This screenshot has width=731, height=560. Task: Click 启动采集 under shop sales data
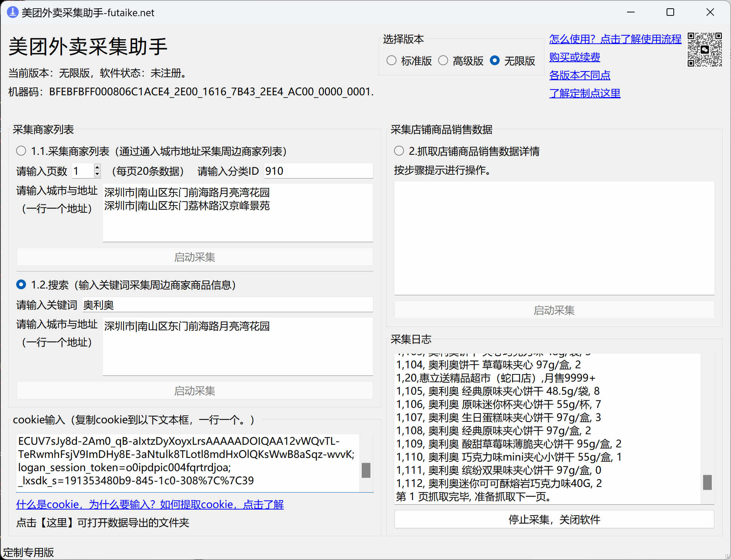tap(554, 310)
